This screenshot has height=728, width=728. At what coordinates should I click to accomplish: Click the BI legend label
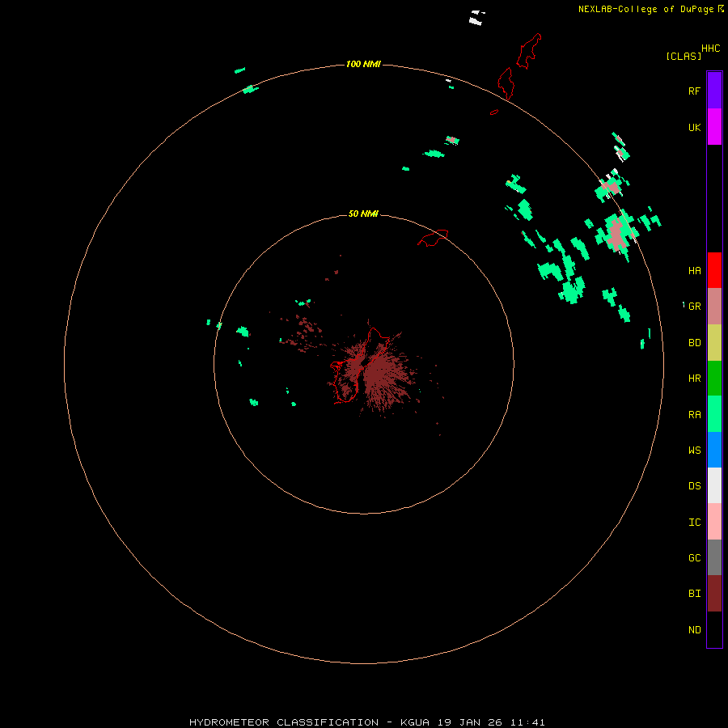694,594
